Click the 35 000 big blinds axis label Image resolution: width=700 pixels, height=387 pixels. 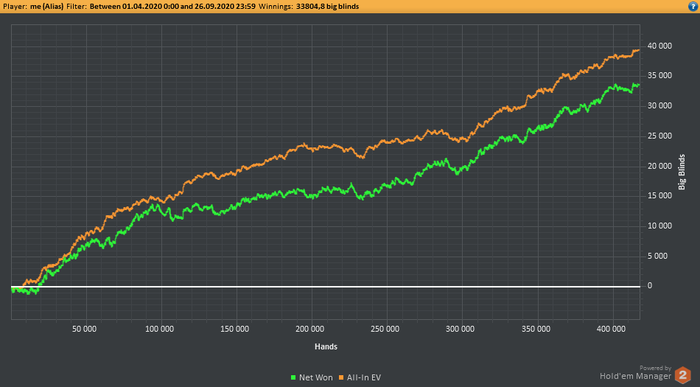[x=659, y=76]
